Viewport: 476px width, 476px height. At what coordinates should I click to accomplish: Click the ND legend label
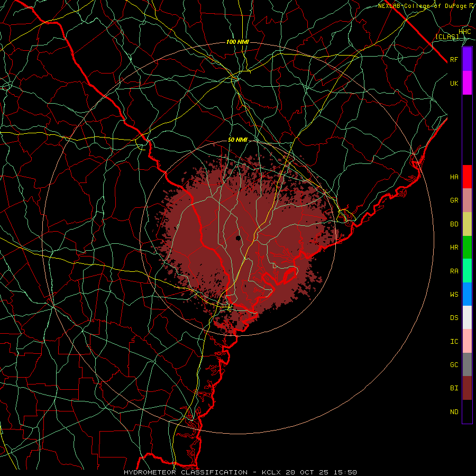(454, 412)
